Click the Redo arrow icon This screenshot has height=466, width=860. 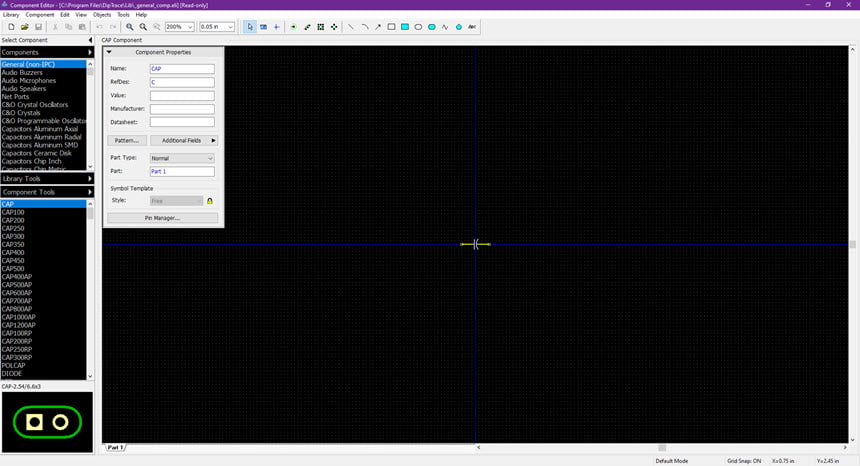(x=112, y=27)
